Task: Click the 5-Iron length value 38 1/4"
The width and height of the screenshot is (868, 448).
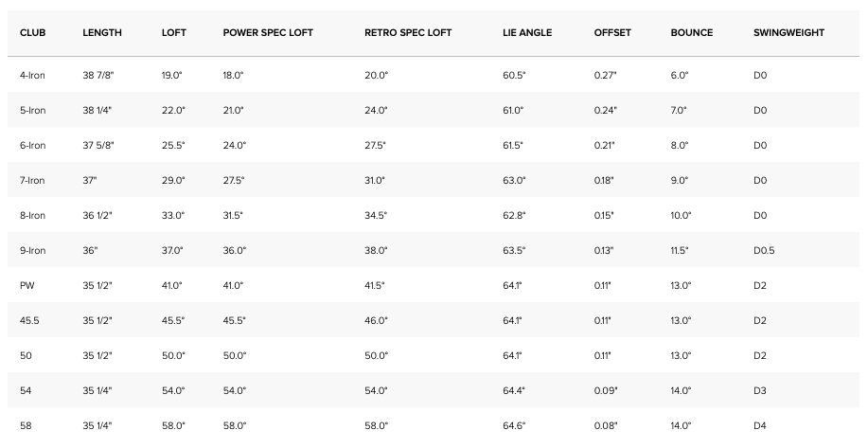Action: (97, 110)
